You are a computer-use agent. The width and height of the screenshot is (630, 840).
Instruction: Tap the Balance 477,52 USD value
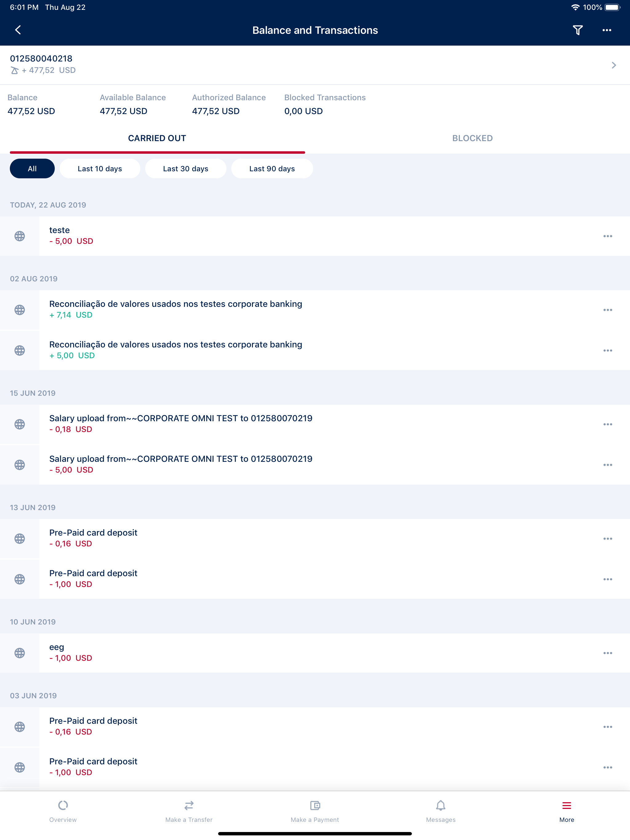(x=31, y=111)
